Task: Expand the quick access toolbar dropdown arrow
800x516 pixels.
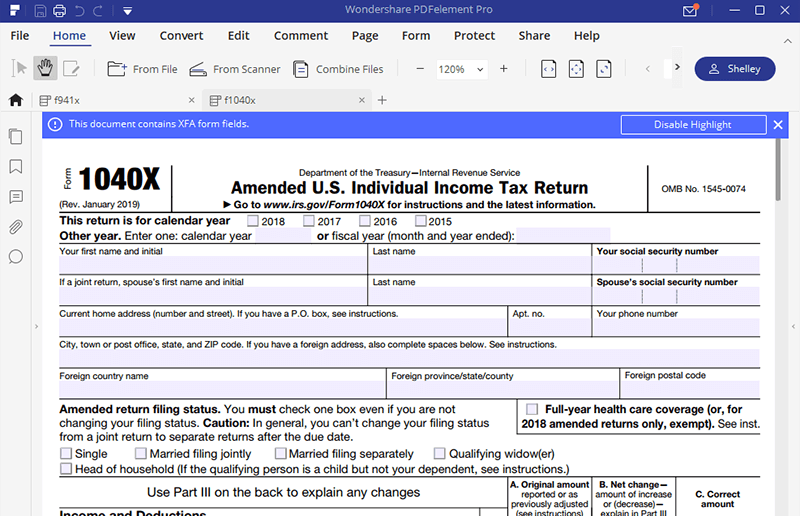Action: pos(129,12)
